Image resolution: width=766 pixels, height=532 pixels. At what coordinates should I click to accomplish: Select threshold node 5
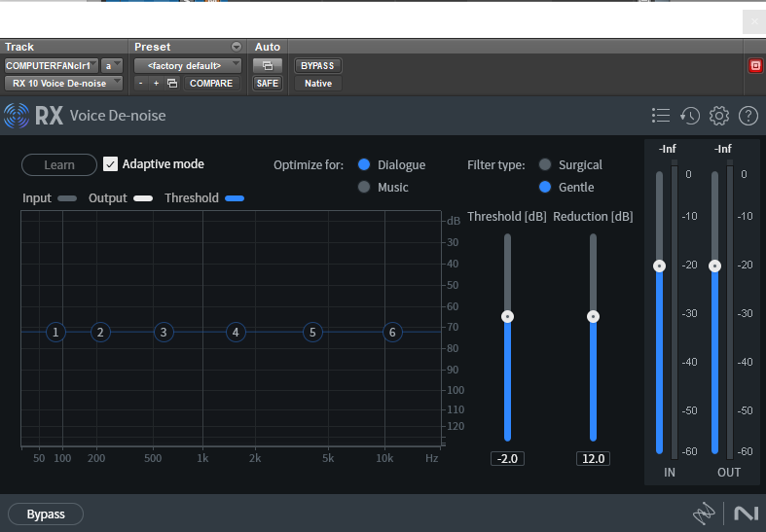pyautogui.click(x=312, y=333)
